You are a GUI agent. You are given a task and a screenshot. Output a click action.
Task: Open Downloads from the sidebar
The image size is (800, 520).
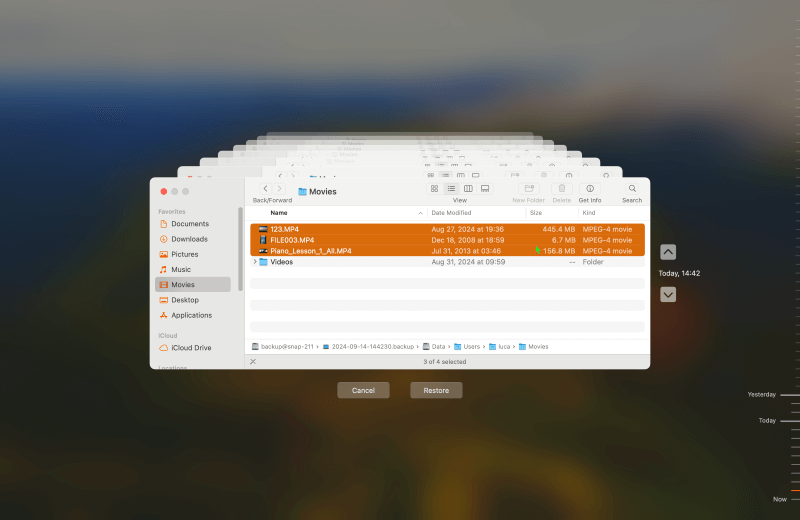(x=189, y=239)
